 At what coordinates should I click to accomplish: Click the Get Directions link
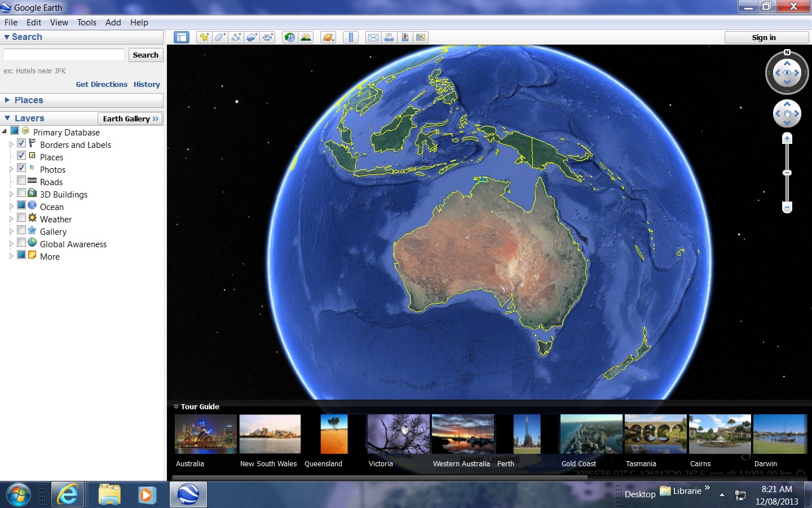101,84
